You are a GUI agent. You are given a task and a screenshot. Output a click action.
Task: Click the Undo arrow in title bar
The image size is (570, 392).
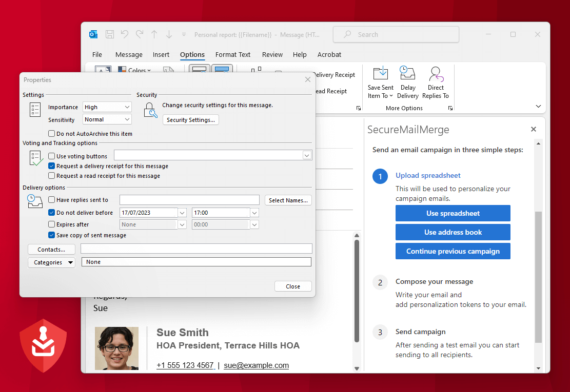[124, 34]
